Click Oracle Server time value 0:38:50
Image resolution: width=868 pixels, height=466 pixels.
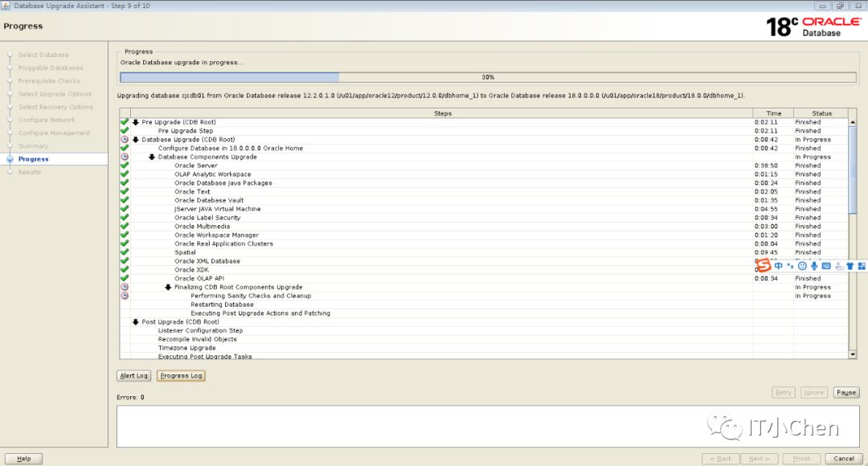click(766, 166)
